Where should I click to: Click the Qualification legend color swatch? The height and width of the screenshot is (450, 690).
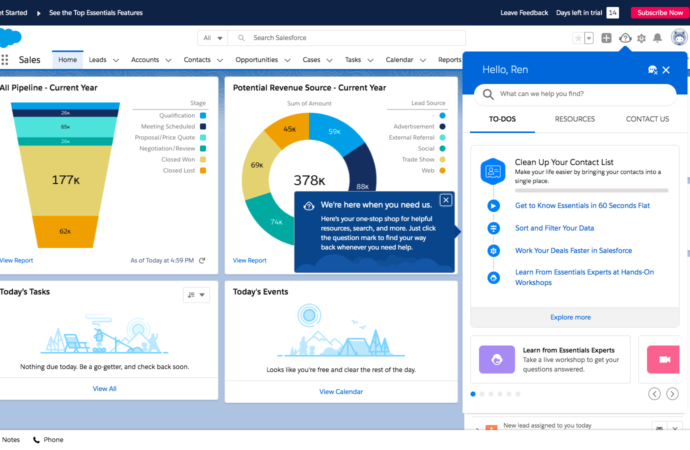(x=203, y=116)
